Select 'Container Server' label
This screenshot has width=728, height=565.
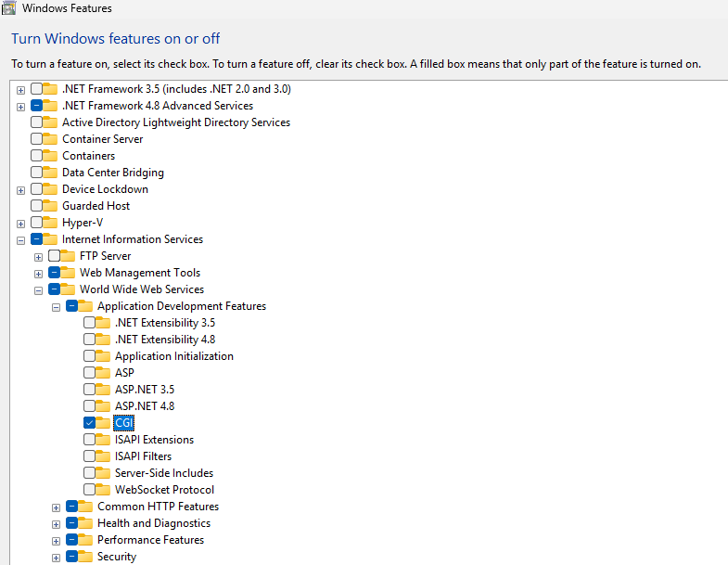click(103, 139)
